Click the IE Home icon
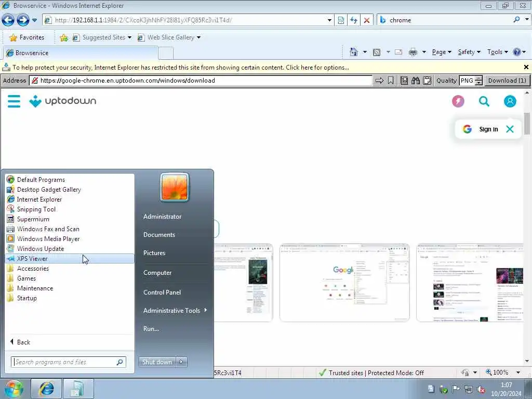The image size is (532, 399). click(353, 52)
